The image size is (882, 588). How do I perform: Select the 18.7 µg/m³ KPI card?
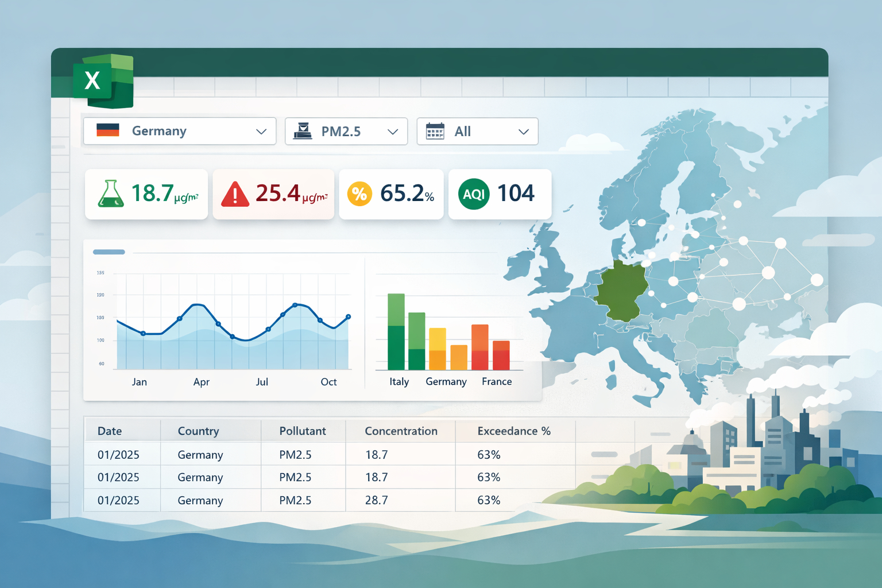pos(146,194)
